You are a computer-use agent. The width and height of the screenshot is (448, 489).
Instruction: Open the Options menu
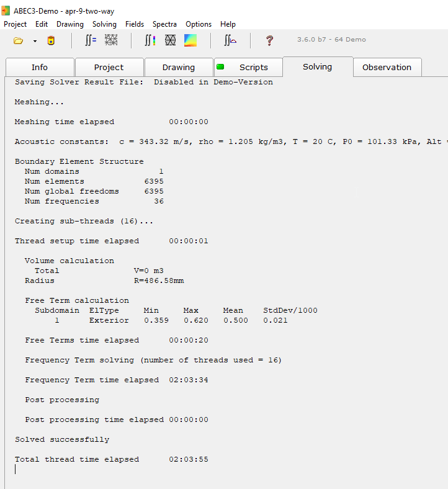199,24
